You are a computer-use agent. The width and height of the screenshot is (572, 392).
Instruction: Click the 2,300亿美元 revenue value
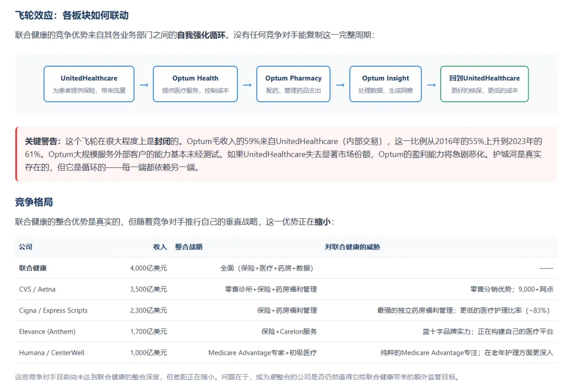[148, 310]
